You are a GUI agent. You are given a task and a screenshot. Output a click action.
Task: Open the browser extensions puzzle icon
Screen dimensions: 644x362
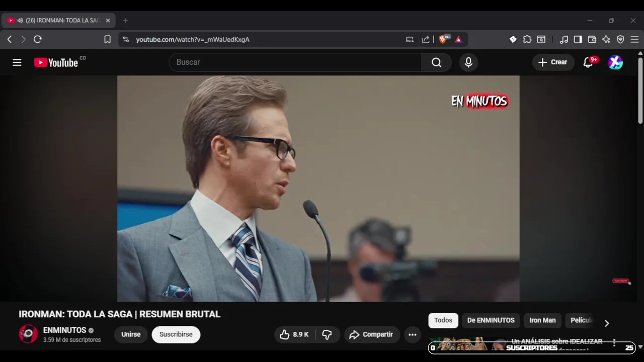click(527, 39)
